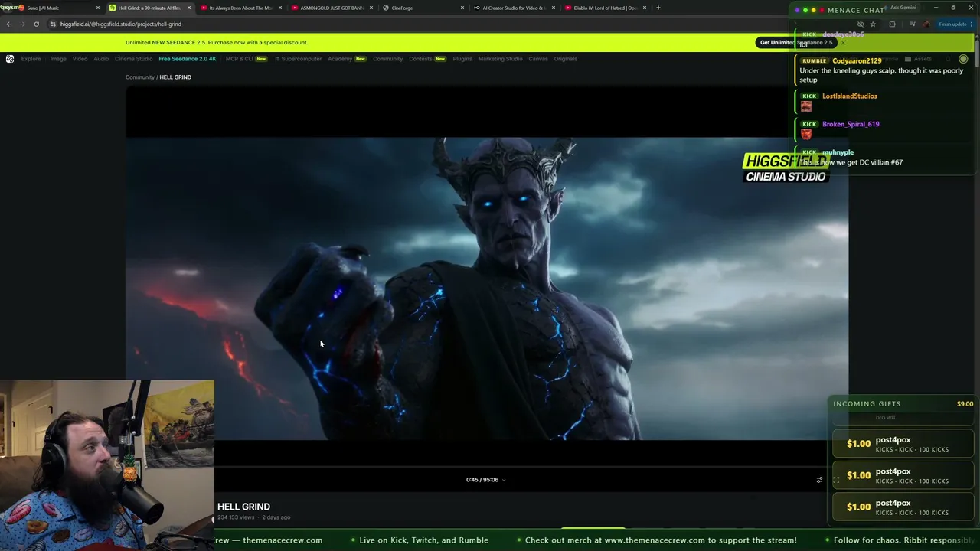Click the green status circle icon top right

(x=963, y=59)
